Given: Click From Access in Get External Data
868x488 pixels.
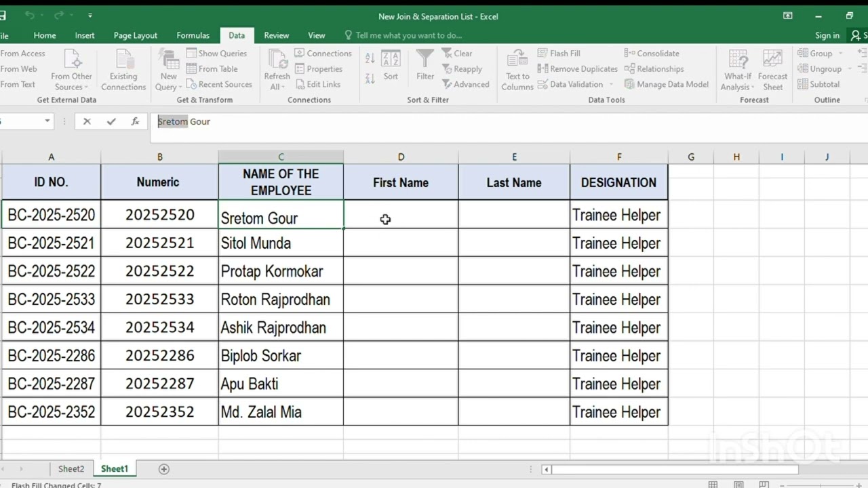Looking at the screenshot, I should click(x=22, y=54).
